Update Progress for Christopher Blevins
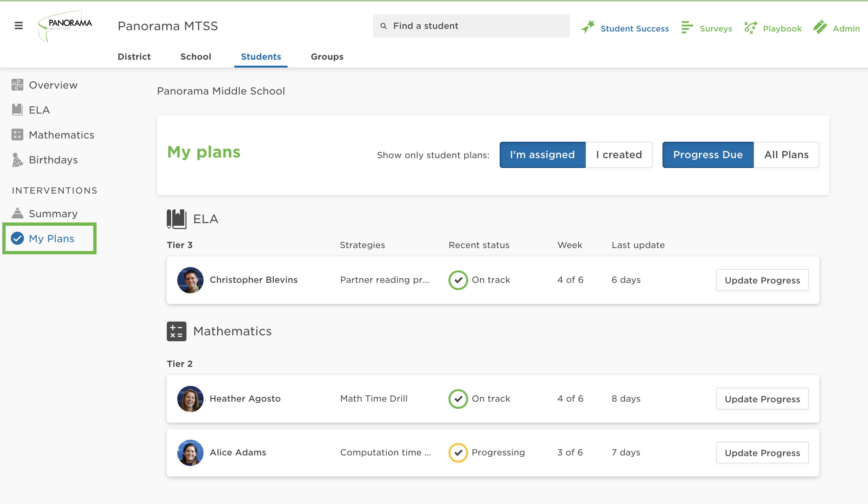868x504 pixels. point(762,280)
